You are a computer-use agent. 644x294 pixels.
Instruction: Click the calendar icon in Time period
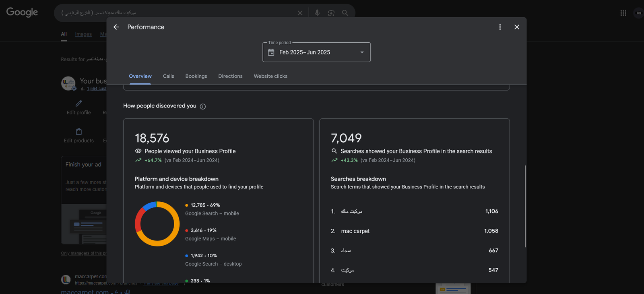[271, 52]
